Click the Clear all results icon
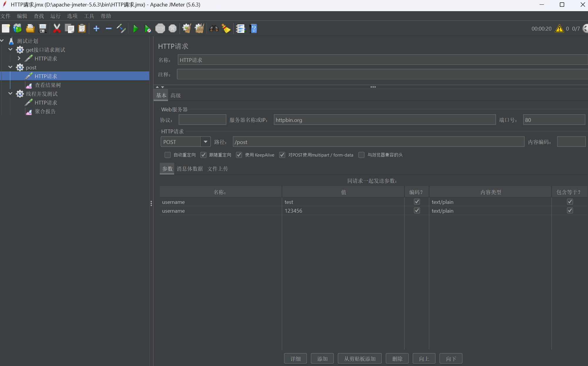 pos(199,28)
